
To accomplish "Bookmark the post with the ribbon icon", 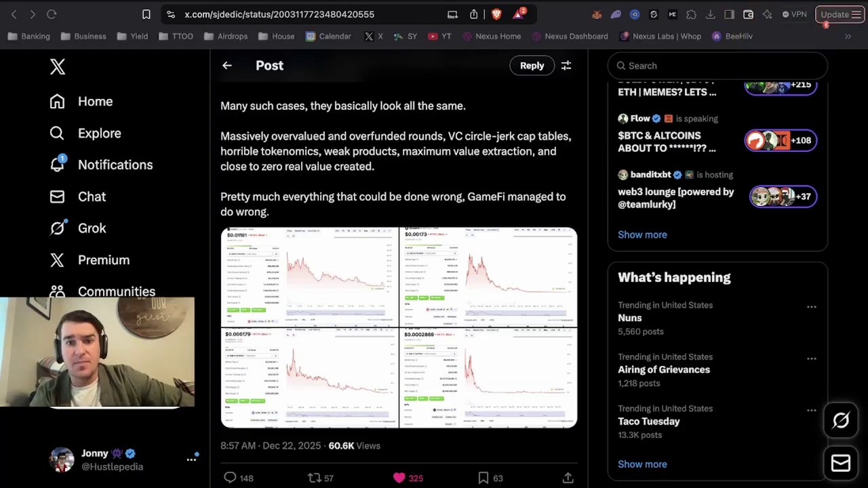I will (483, 477).
